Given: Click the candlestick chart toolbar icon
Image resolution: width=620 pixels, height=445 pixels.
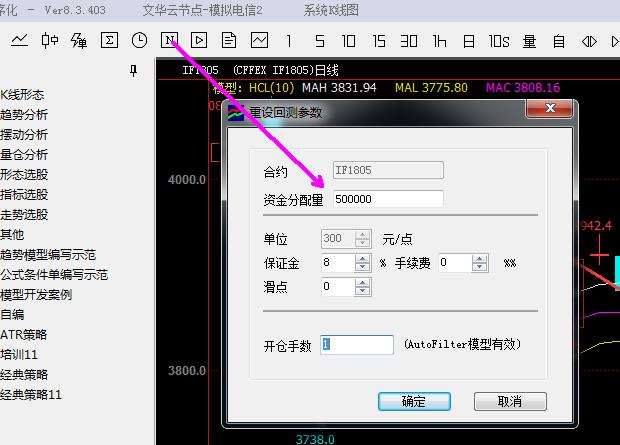Looking at the screenshot, I should tap(49, 41).
